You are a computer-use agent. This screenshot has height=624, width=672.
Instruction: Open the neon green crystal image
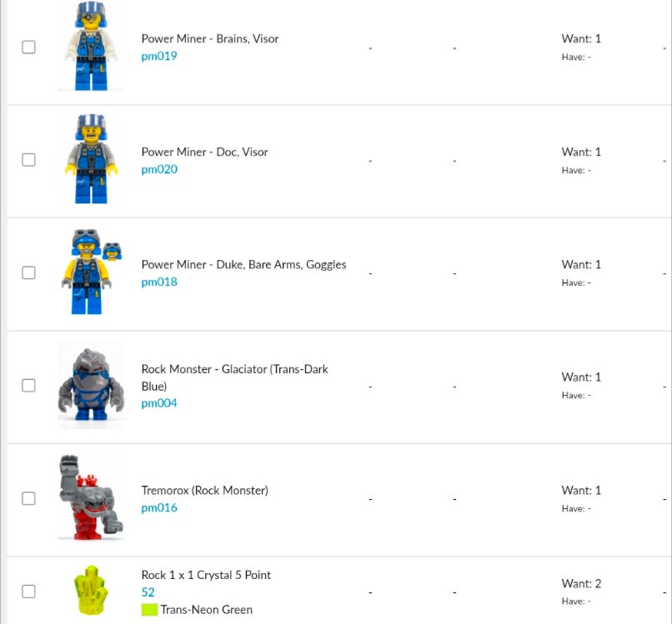[x=91, y=590]
